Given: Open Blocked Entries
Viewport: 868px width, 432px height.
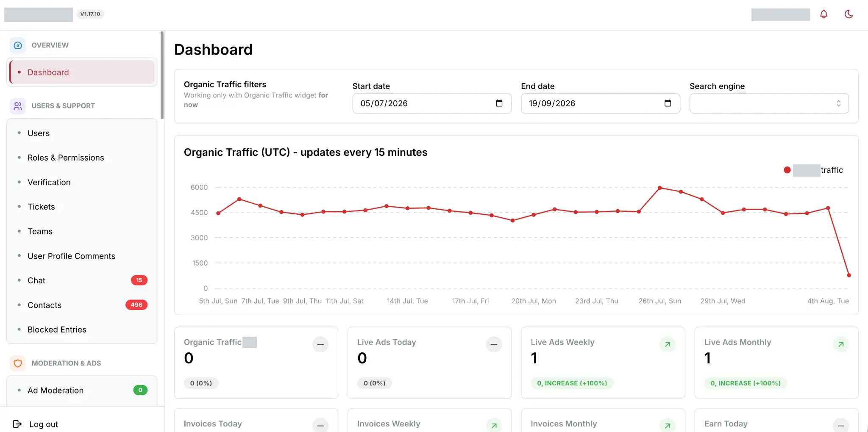Looking at the screenshot, I should (82, 330).
